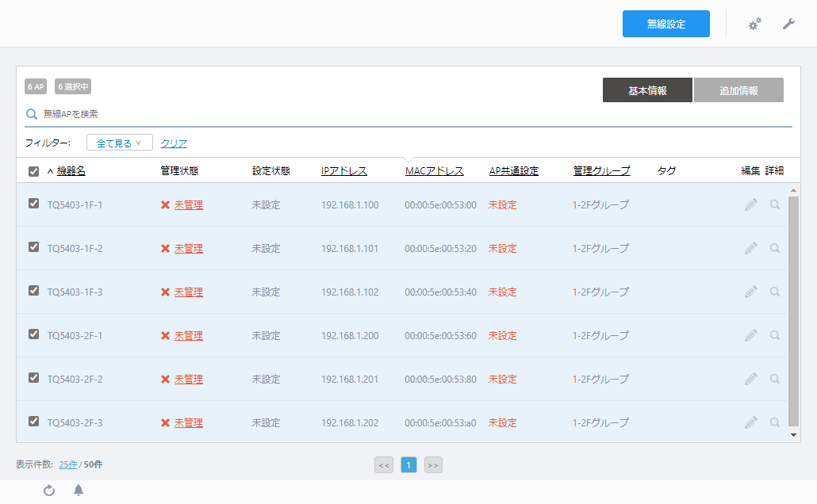Click scrollbar down arrow of table
The height and width of the screenshot is (504, 817).
coord(793,435)
